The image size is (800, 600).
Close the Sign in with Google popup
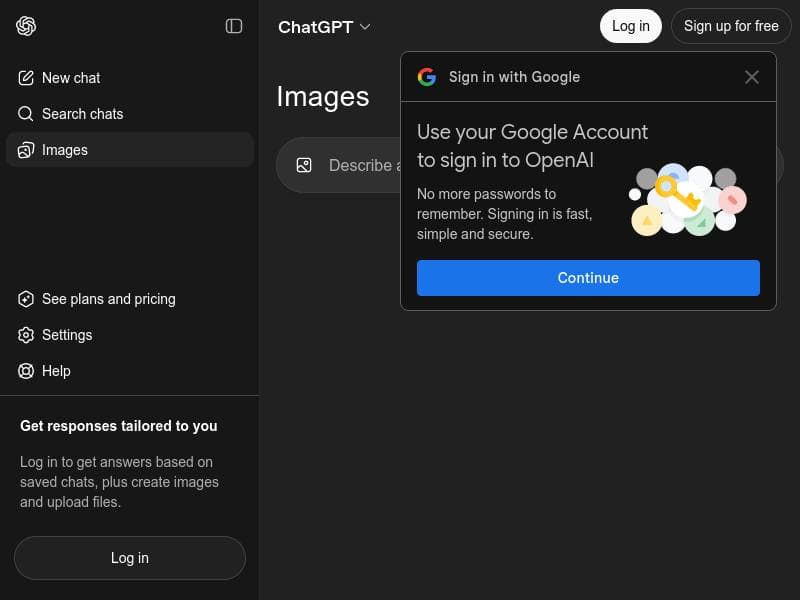coord(752,77)
